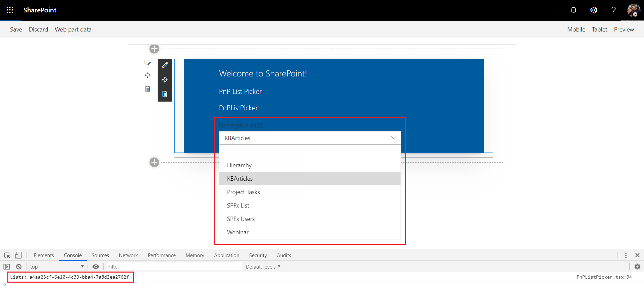Click the DevTools inspect element icon
Screen dimensions: 644x291
pos(7,255)
